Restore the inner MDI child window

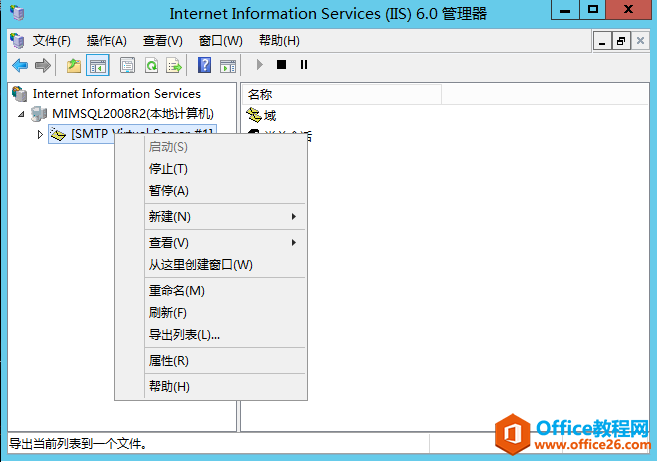click(621, 41)
